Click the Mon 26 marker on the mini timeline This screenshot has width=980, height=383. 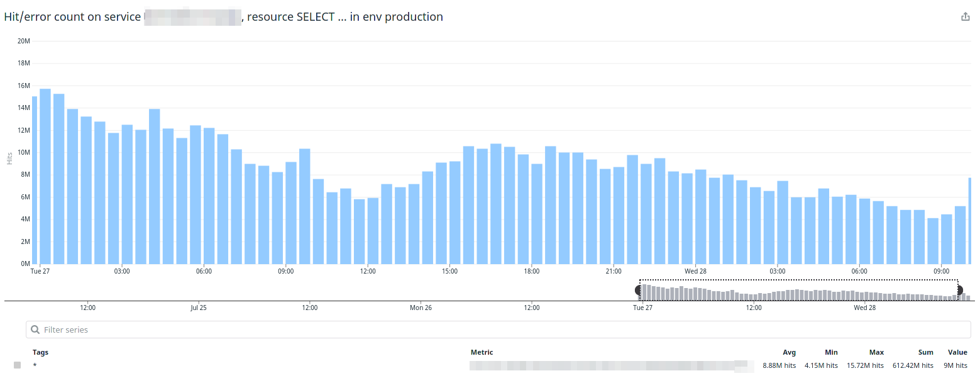pos(421,308)
